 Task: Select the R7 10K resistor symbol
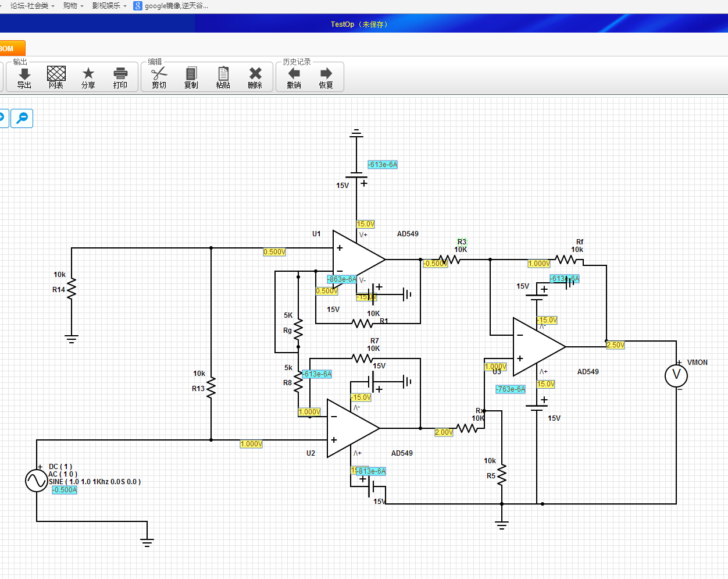[x=362, y=358]
